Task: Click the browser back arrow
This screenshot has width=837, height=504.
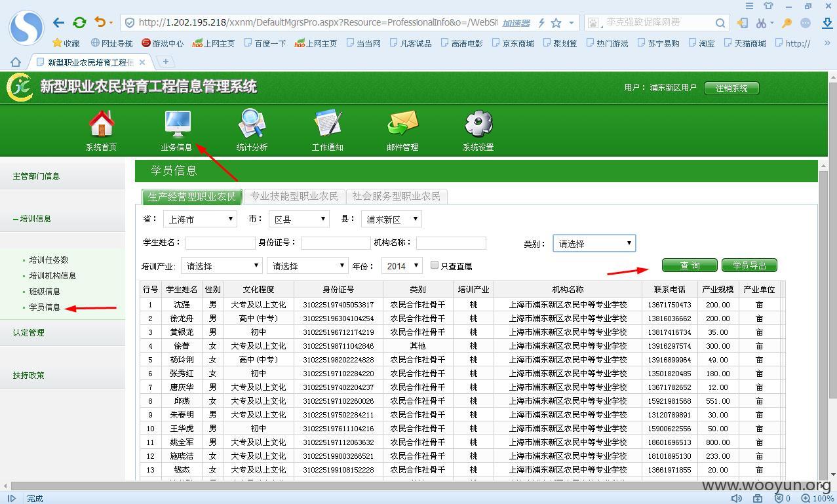Action: (59, 22)
